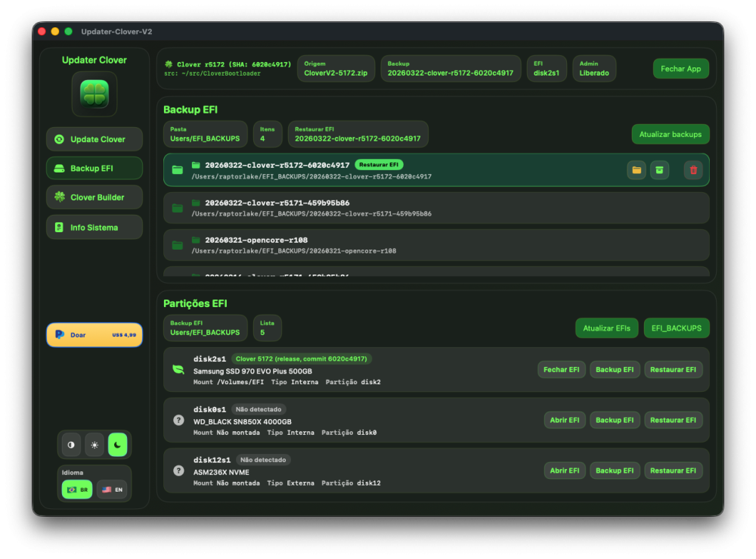Click the Clover 5172 release badge
The width and height of the screenshot is (756, 559).
click(302, 359)
